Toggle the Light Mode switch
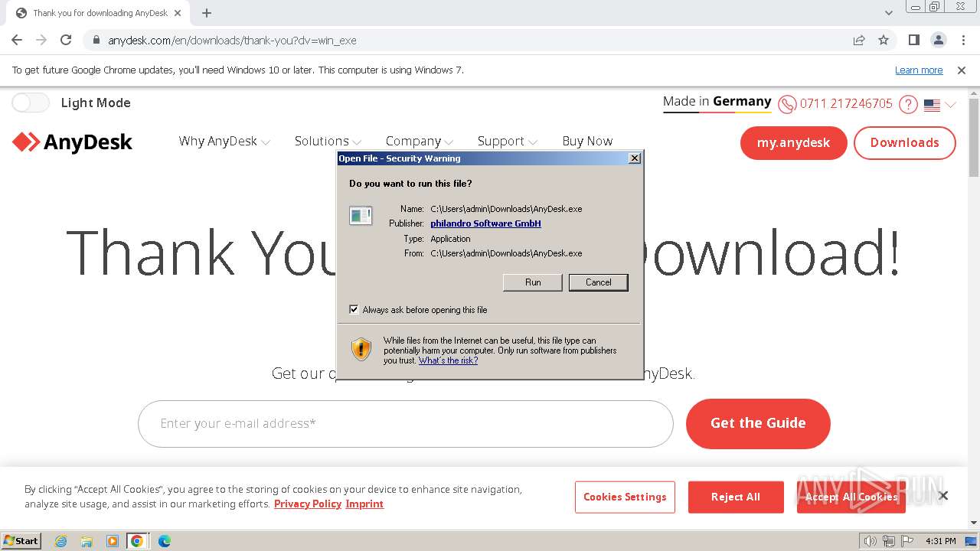The height and width of the screenshot is (551, 980). [x=31, y=103]
